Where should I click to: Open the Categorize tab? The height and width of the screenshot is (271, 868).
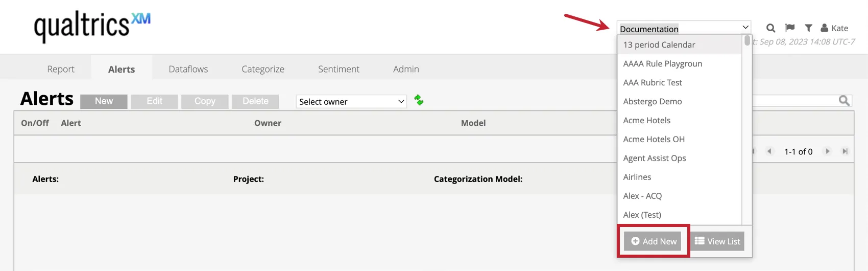263,69
